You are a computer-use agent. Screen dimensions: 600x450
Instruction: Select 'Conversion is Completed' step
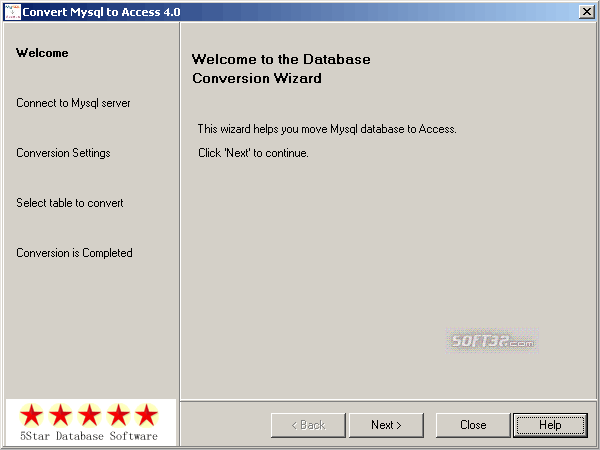pos(74,253)
